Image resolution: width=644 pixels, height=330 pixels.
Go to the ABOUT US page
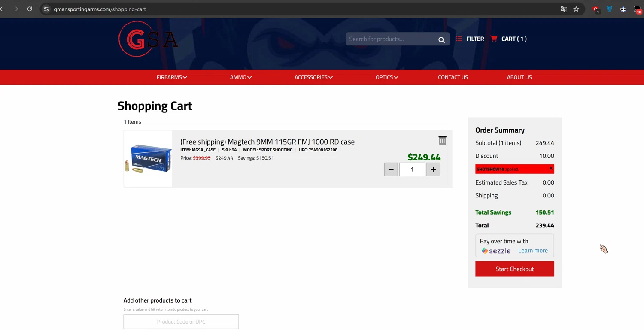tap(519, 77)
